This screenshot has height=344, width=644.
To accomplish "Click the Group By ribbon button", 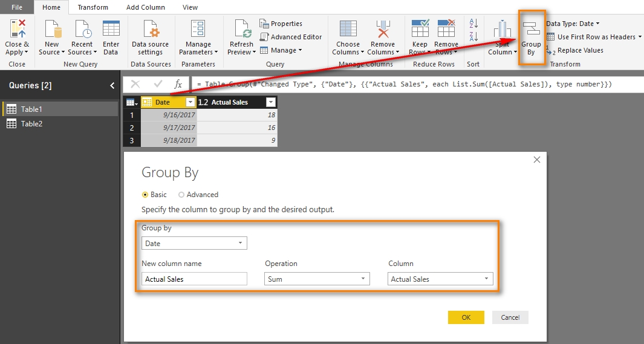I will coord(531,38).
